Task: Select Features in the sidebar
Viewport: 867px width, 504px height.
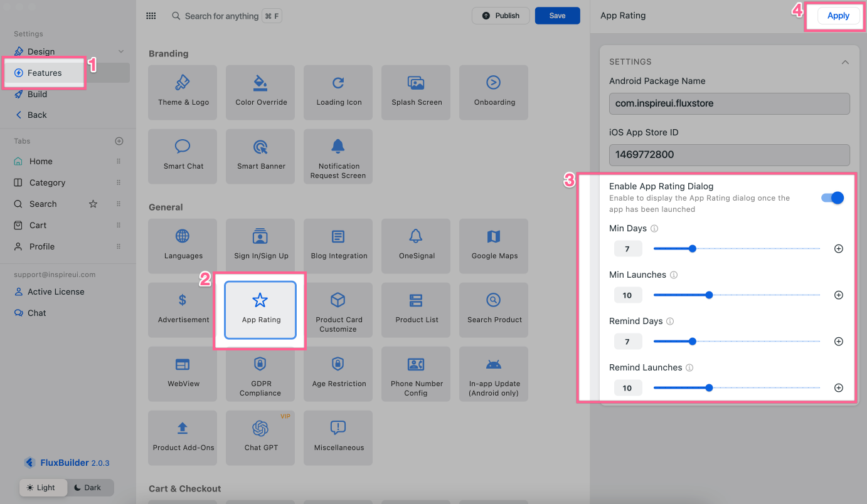Action: coord(45,73)
